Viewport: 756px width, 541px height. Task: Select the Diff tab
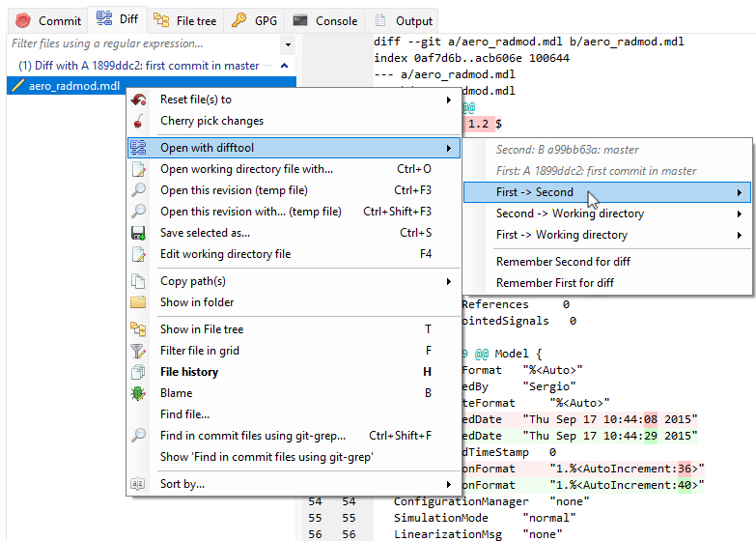[118, 18]
